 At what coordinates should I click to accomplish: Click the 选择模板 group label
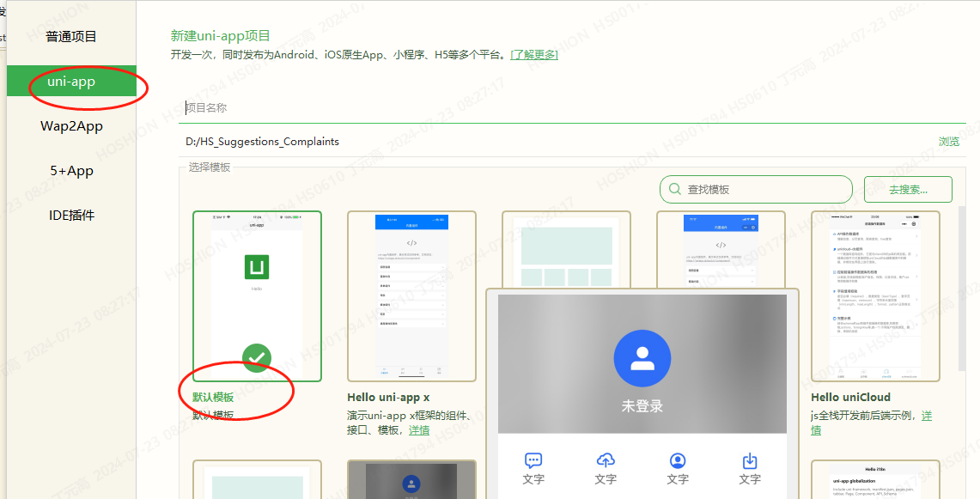210,167
